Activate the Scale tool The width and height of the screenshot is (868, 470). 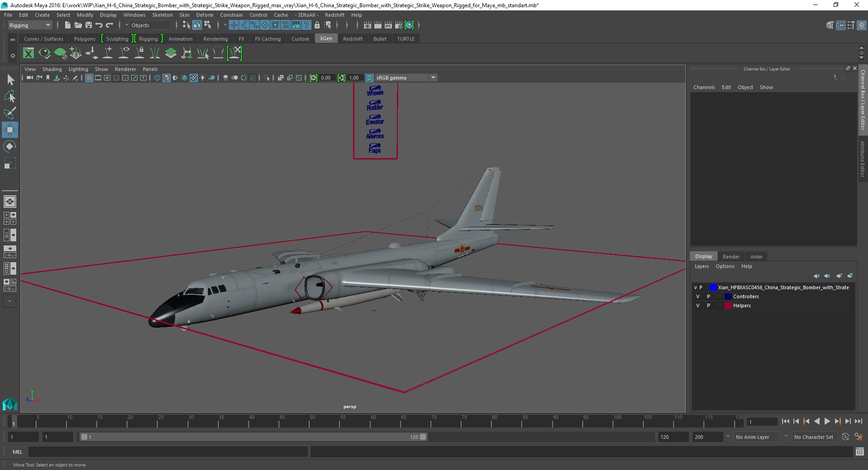(10, 163)
